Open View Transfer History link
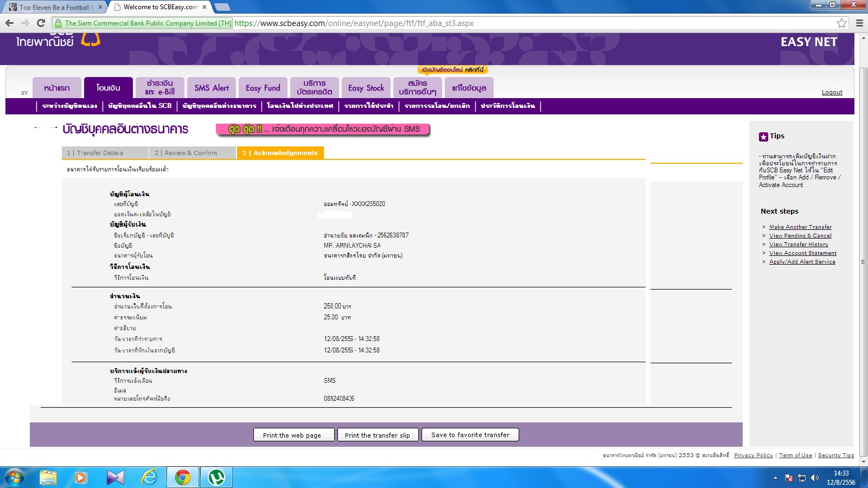Viewport: 868px width, 488px height. point(799,245)
